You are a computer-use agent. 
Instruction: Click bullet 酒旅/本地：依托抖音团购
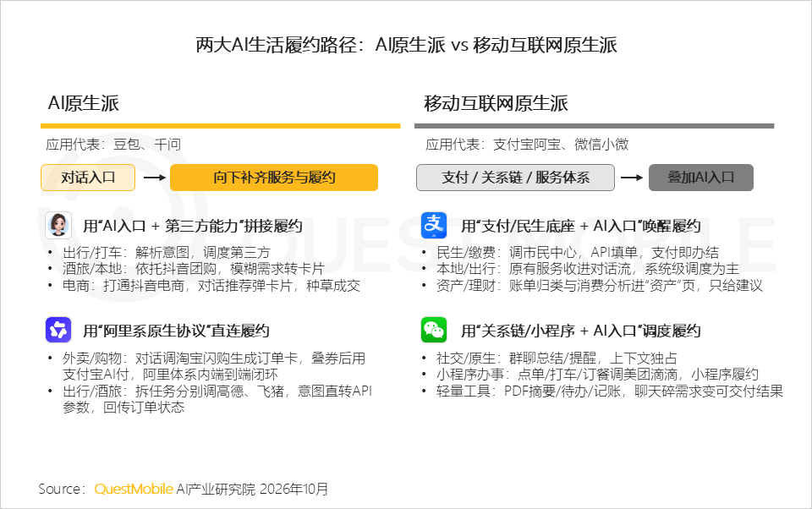(193, 269)
